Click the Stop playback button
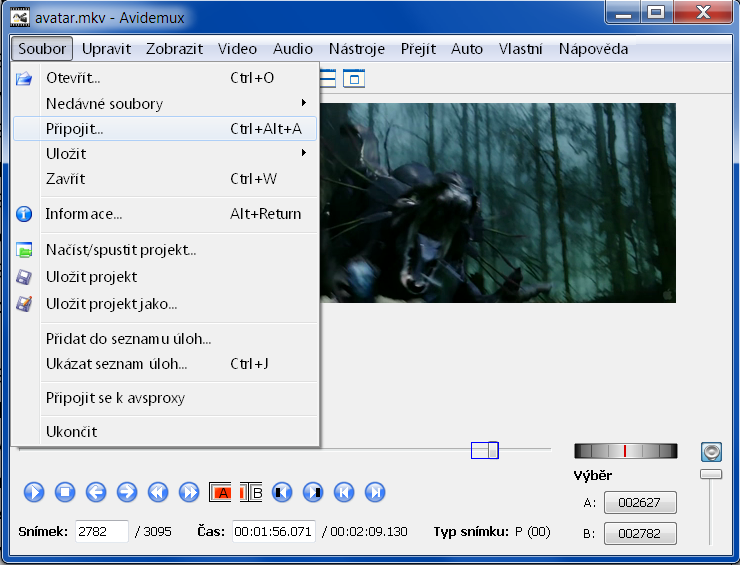Screen dimensions: 740x565 click(x=65, y=492)
